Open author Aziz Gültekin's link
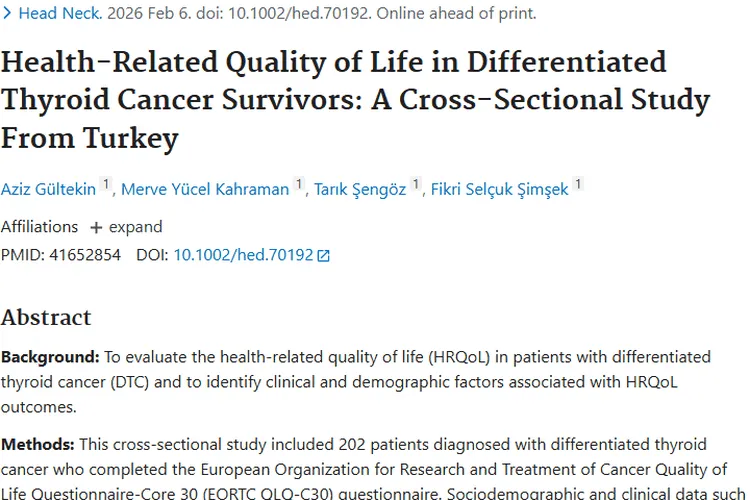The width and height of the screenshot is (750, 500). point(48,189)
